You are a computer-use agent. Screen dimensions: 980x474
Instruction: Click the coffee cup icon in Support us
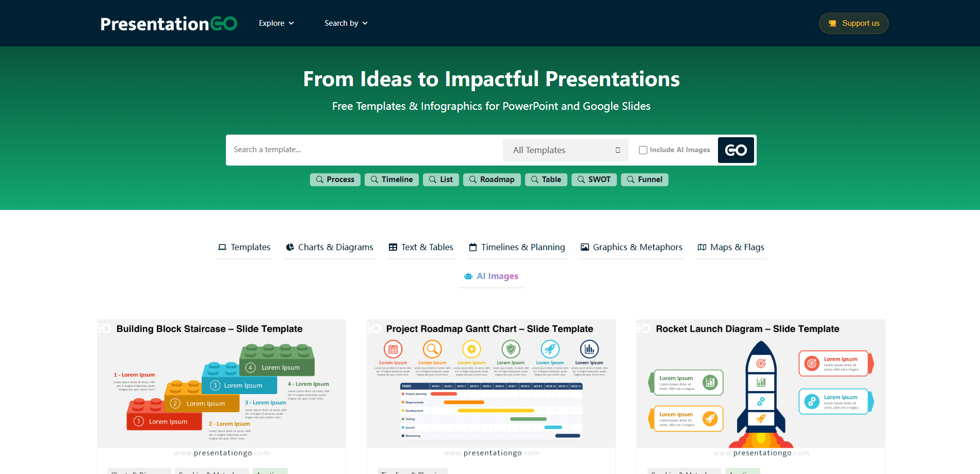tap(832, 23)
